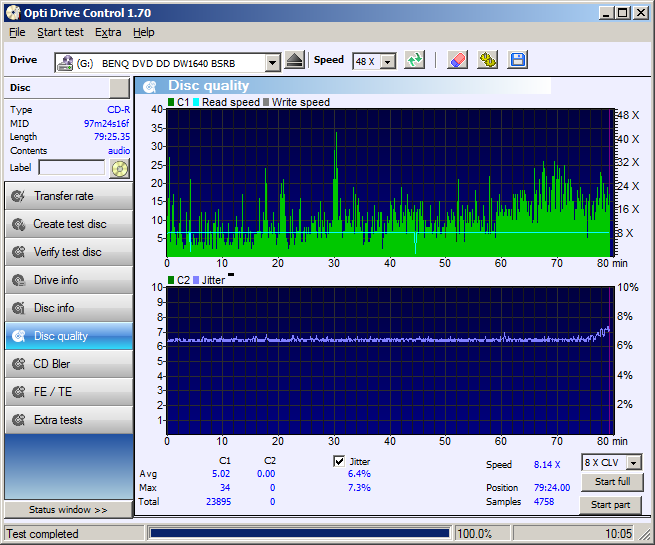Open the 8 X CLV test speed dropdown
The image size is (655, 545).
click(x=634, y=463)
